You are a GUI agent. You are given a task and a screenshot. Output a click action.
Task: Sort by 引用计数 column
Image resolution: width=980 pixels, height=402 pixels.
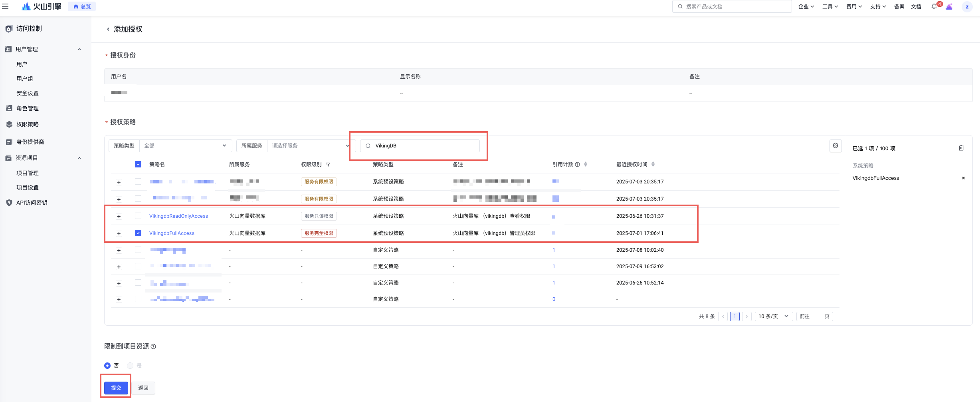click(586, 164)
